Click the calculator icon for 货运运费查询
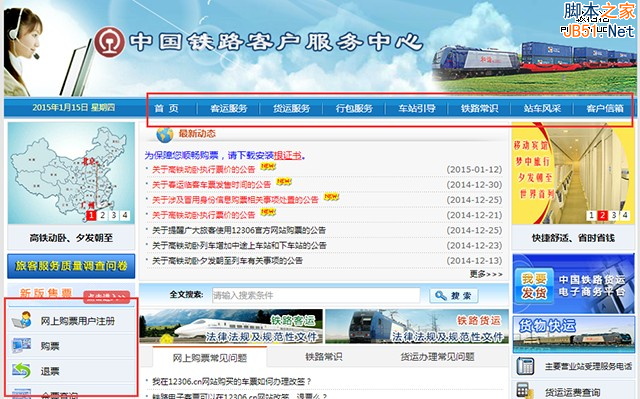 [524, 390]
